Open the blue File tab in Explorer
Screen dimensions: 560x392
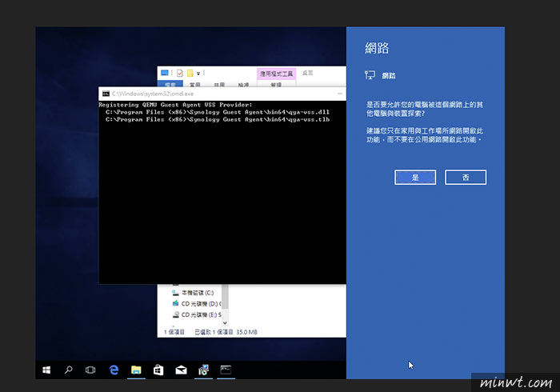(x=170, y=84)
